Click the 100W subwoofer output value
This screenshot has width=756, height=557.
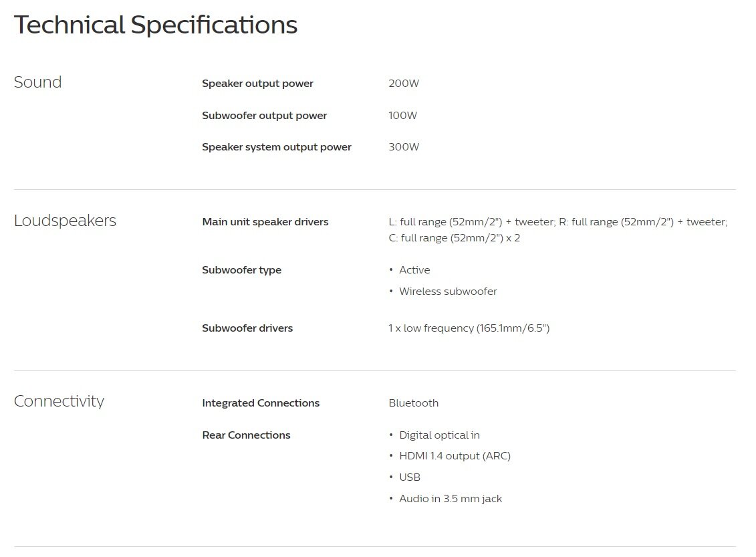[402, 116]
